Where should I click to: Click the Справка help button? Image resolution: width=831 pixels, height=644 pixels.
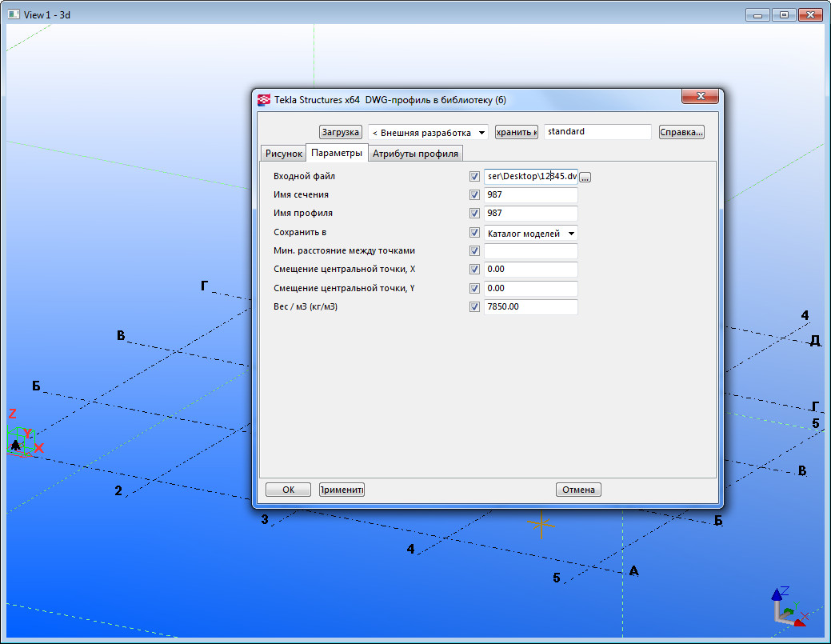(681, 132)
